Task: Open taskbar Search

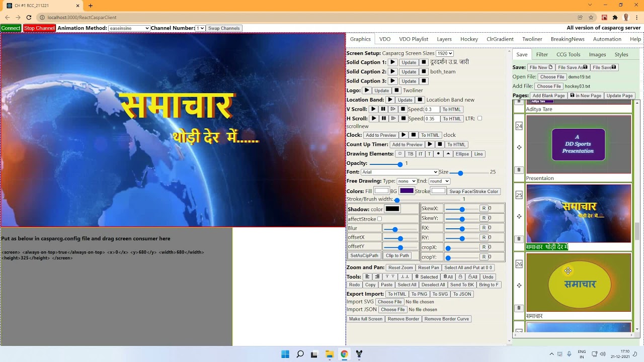Action: [300, 354]
